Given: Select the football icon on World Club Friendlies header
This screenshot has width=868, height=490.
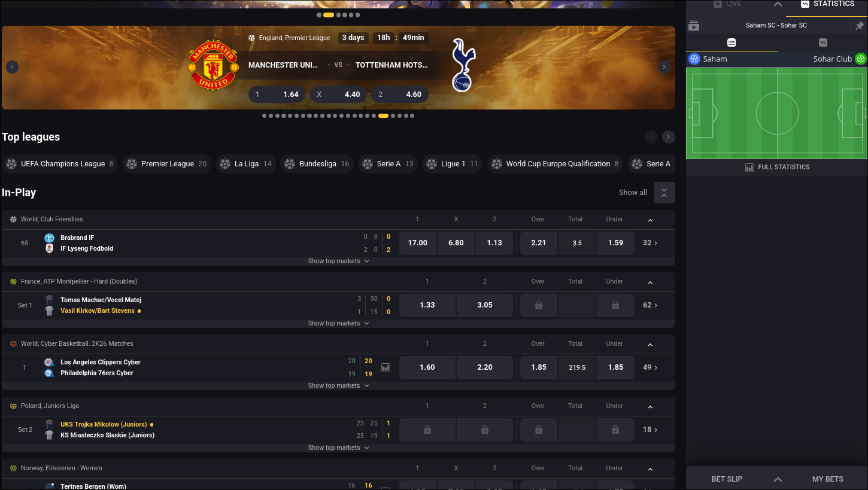Looking at the screenshot, I should point(13,219).
